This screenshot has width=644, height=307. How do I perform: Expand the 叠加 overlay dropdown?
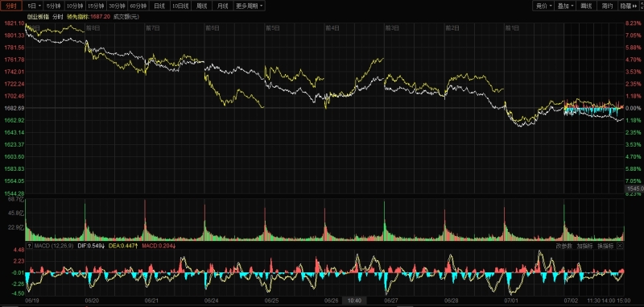tap(565, 6)
